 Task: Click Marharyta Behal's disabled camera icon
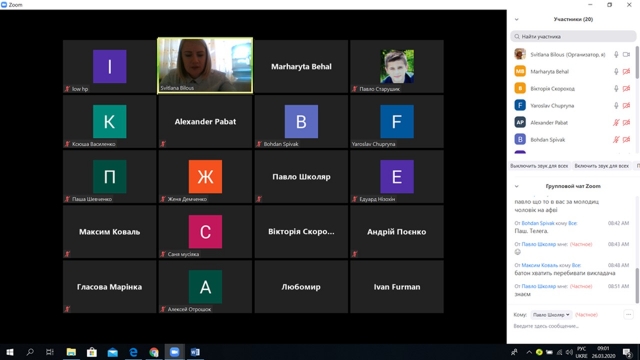[627, 71]
